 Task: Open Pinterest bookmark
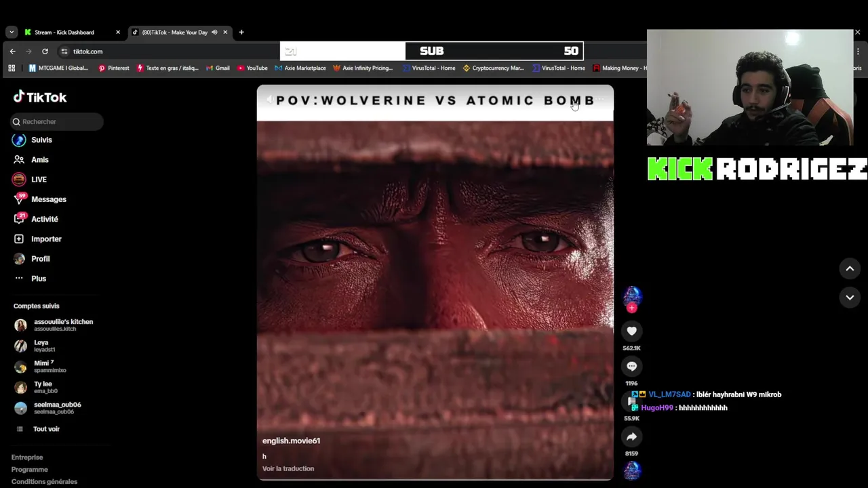(x=113, y=68)
